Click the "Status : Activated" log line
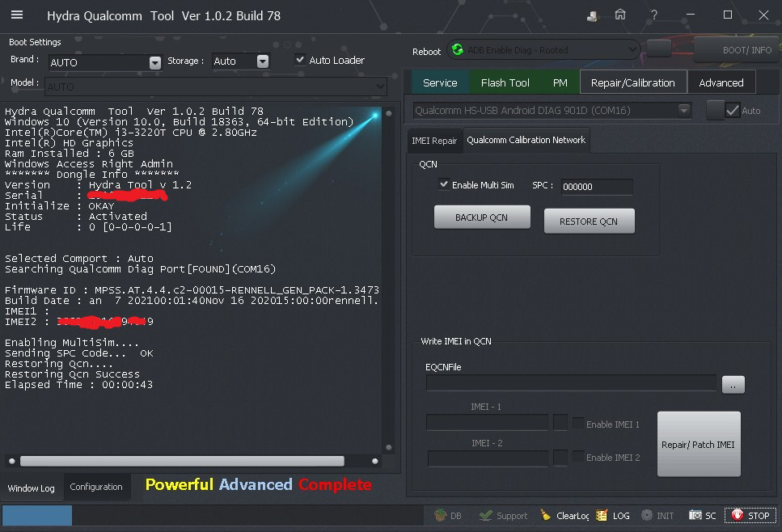This screenshot has height=532, width=782. 76,217
